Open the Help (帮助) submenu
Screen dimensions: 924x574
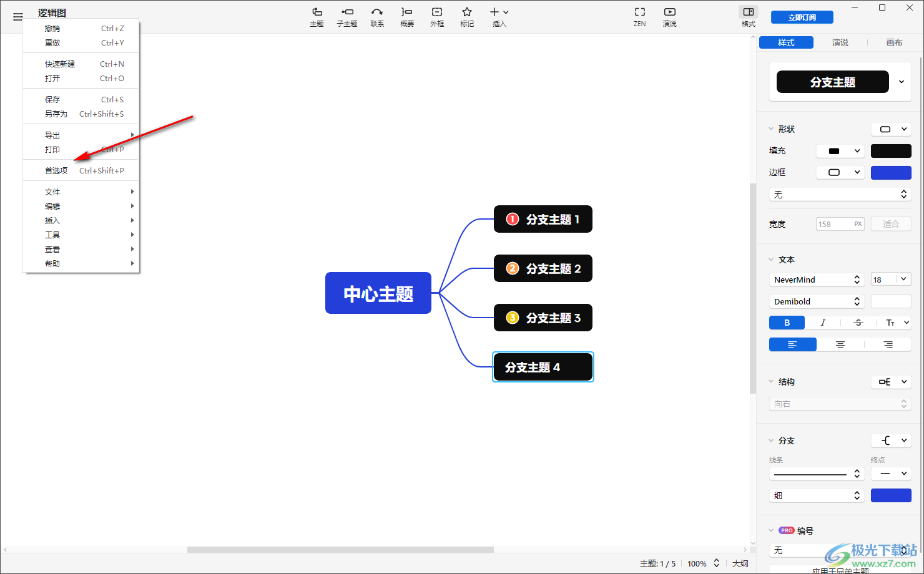pos(81,264)
